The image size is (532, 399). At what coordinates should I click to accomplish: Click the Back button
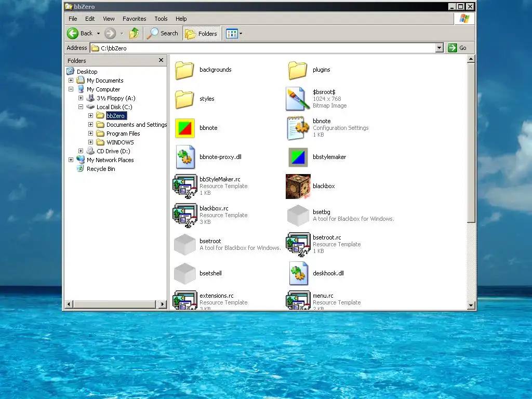[x=80, y=33]
